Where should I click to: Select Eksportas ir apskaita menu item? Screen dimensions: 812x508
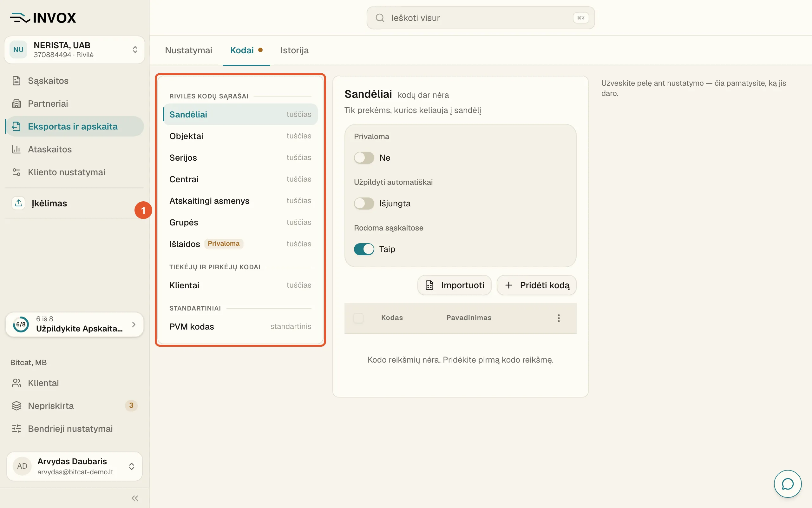(75, 126)
